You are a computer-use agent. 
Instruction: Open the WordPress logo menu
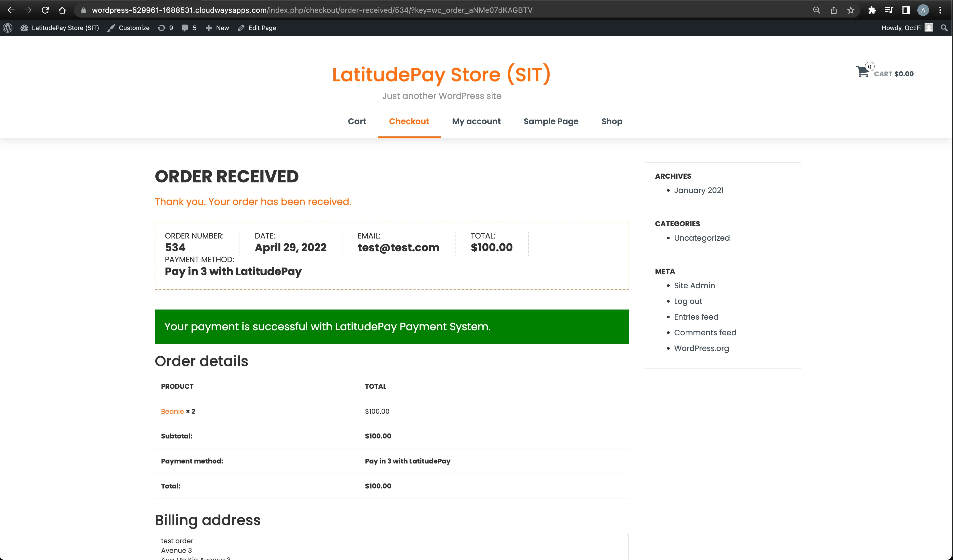coord(7,28)
